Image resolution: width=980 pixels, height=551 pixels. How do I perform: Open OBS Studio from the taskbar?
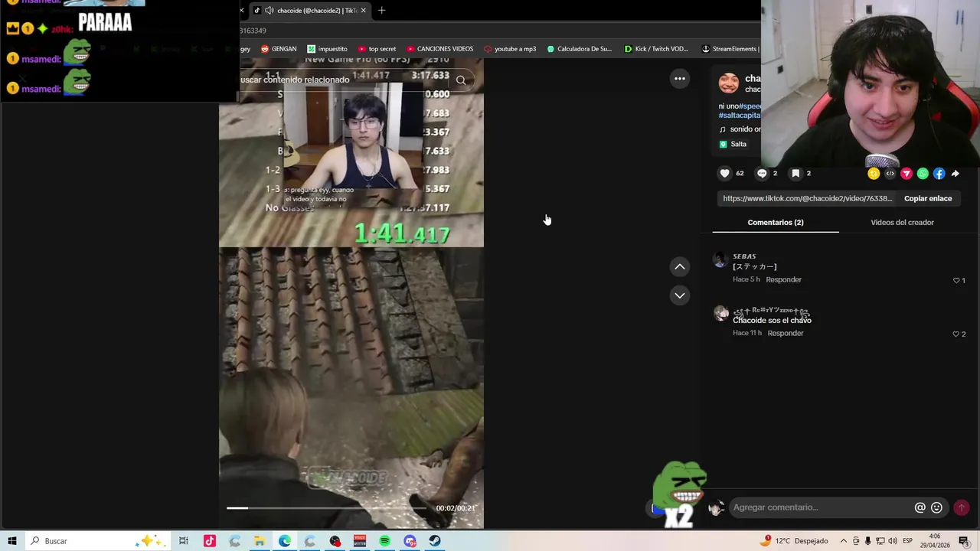point(335,541)
